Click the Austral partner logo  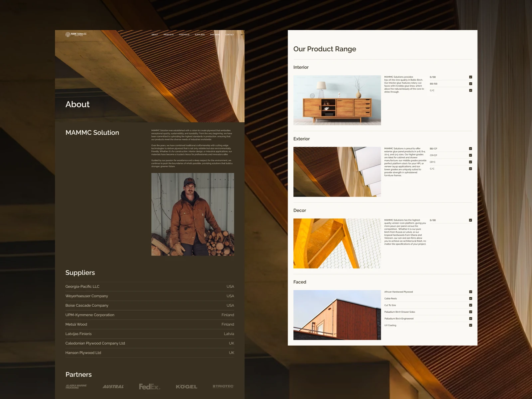(x=113, y=386)
